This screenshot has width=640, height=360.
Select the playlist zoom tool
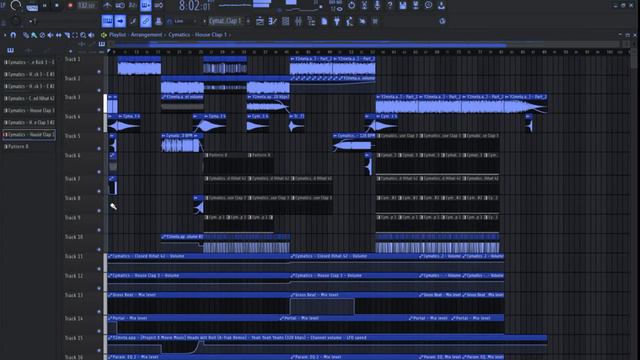[x=83, y=35]
